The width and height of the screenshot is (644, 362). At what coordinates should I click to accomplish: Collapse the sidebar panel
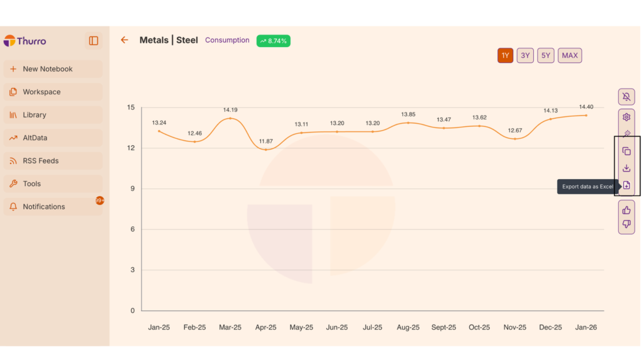94,41
